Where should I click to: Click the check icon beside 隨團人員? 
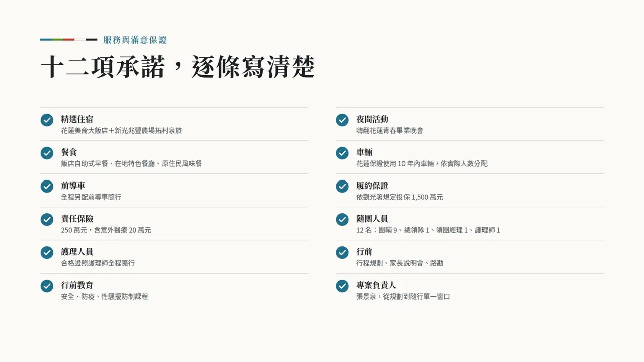tap(342, 219)
